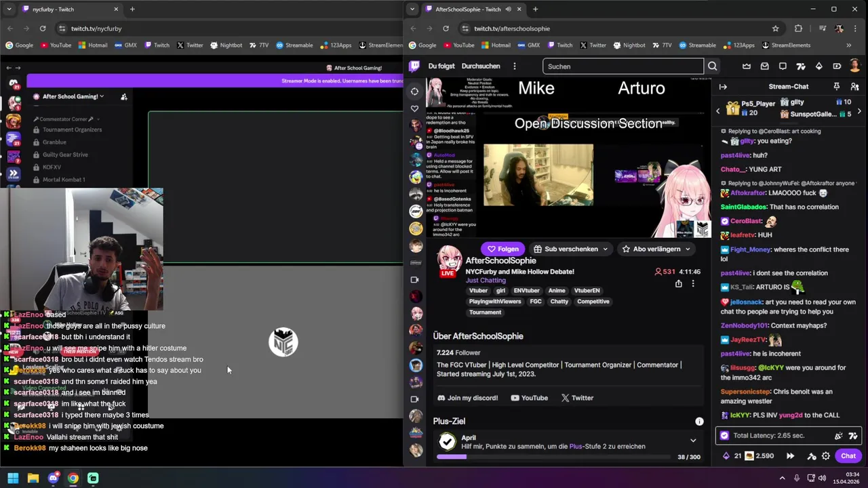The width and height of the screenshot is (868, 488).
Task: Click the Just Chatting category link
Action: tap(486, 281)
